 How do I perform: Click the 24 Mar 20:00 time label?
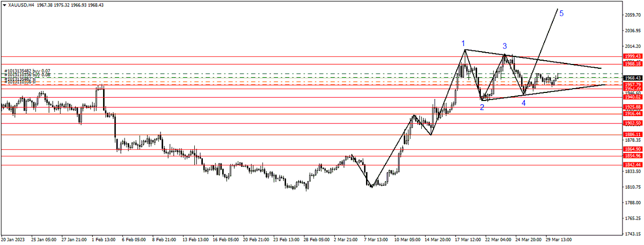tap(529, 240)
